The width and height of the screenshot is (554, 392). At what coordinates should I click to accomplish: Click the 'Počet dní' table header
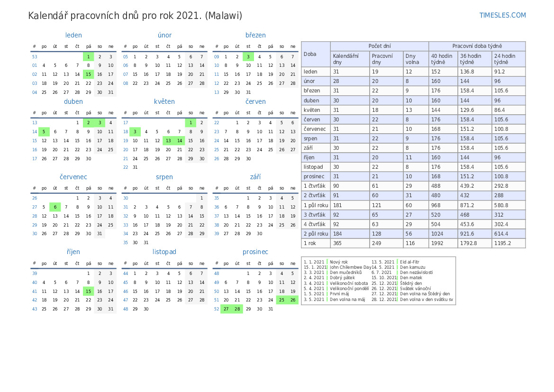380,46
